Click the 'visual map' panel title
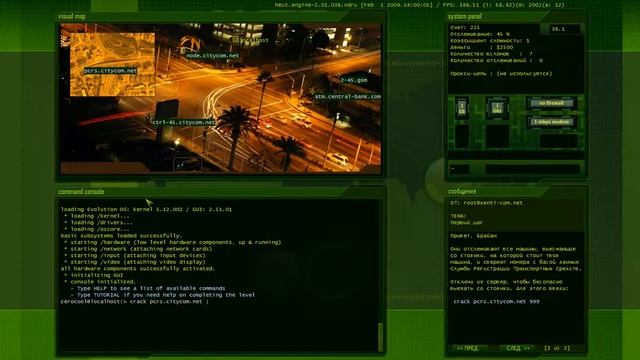The height and width of the screenshot is (360, 640). (72, 16)
